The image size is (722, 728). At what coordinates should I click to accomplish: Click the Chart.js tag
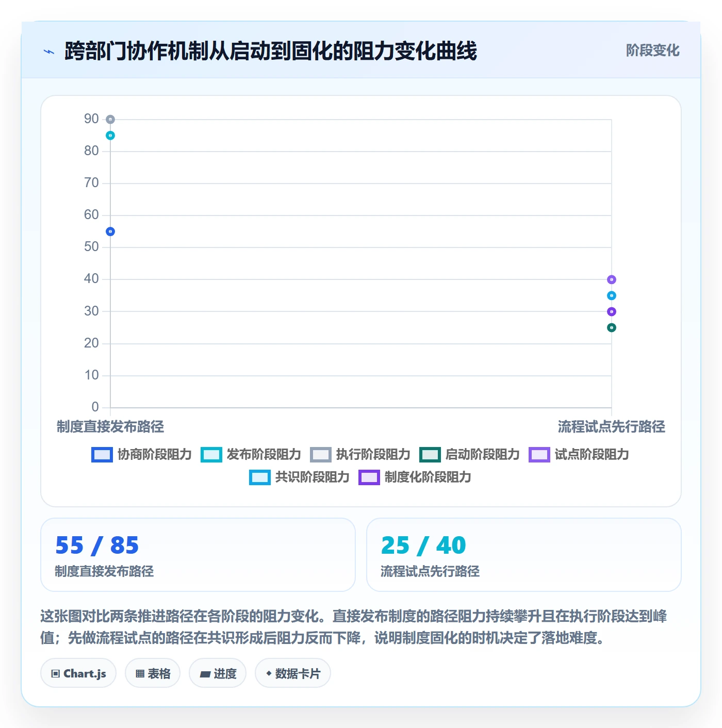[78, 673]
